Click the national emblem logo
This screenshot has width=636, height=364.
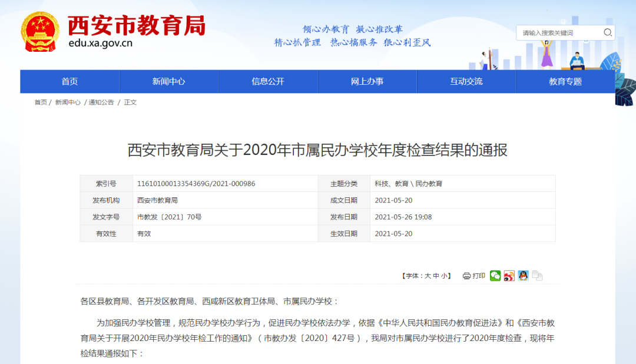click(40, 32)
